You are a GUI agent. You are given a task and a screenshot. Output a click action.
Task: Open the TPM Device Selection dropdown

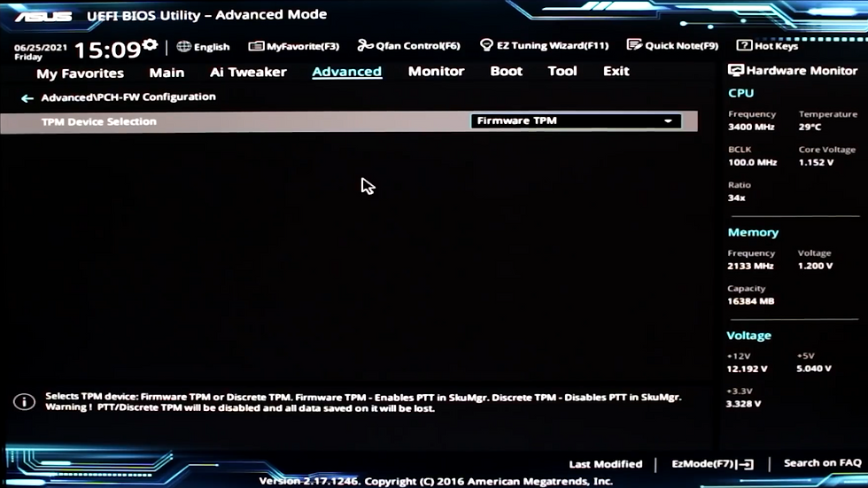click(576, 121)
